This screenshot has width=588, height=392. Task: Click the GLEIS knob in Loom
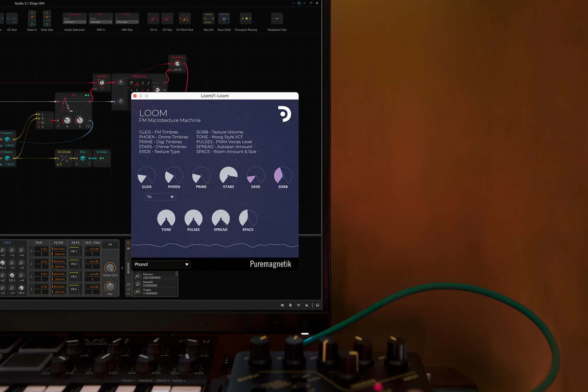(x=147, y=176)
